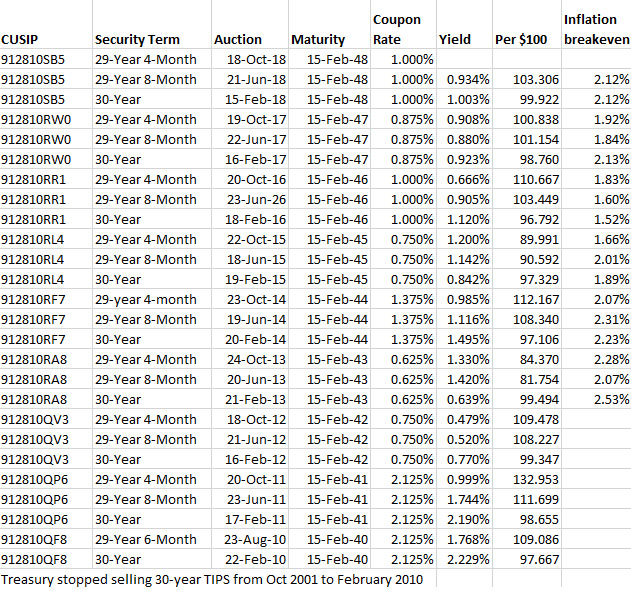This screenshot has width=631, height=590.
Task: Select the Inflation breakeven header cell
Action: pyautogui.click(x=596, y=29)
